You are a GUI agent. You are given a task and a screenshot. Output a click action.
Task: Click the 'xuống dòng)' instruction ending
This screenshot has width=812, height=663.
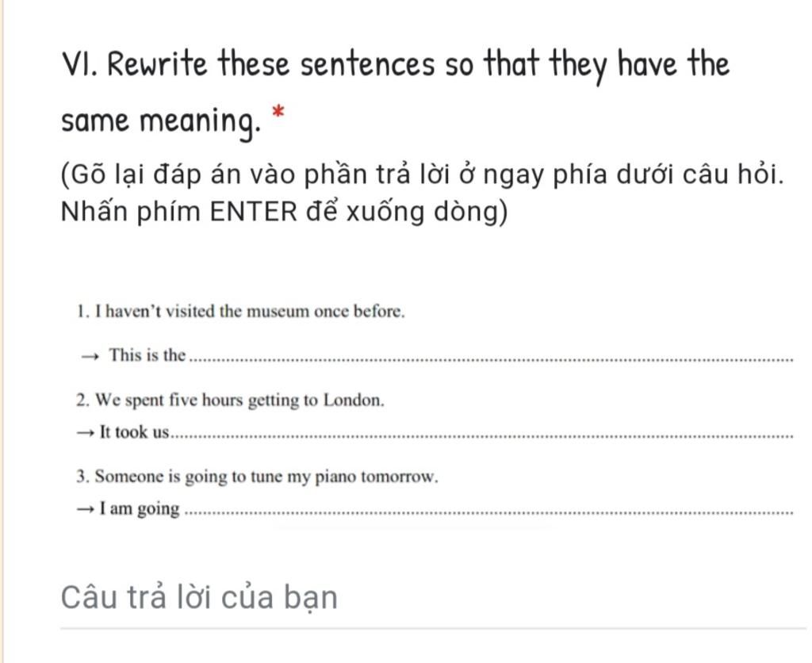click(x=427, y=211)
